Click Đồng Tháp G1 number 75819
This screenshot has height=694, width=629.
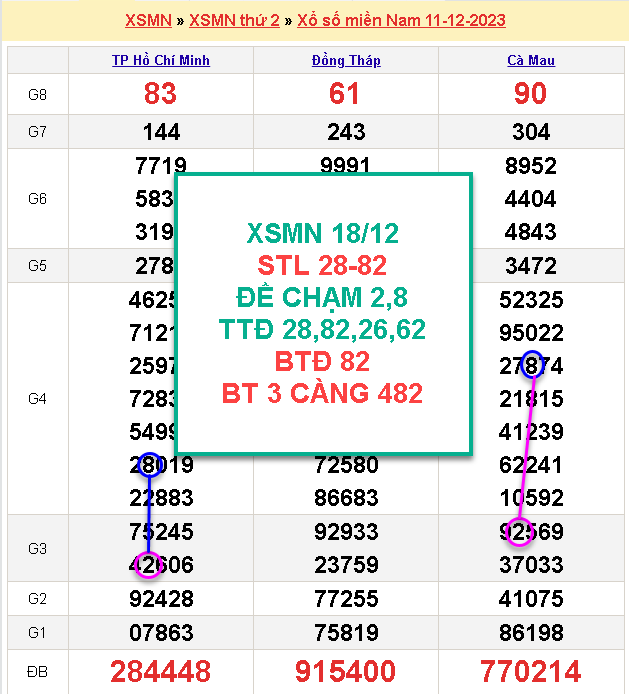[346, 632]
